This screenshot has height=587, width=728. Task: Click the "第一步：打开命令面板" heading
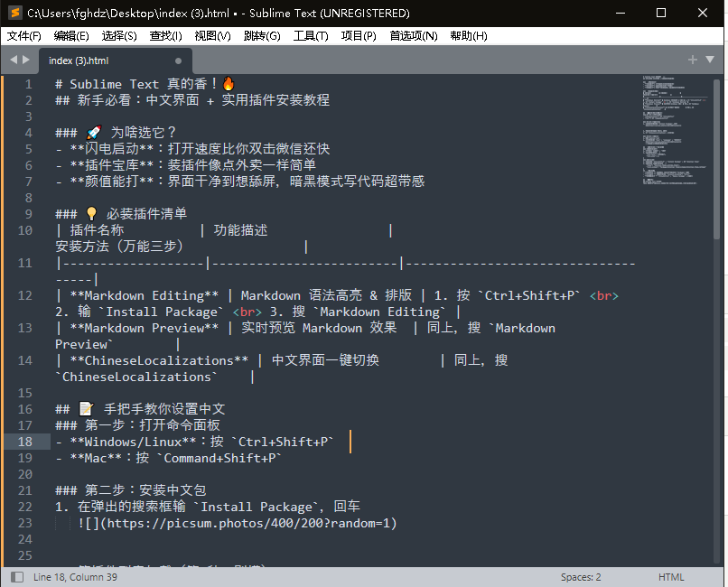pos(153,425)
